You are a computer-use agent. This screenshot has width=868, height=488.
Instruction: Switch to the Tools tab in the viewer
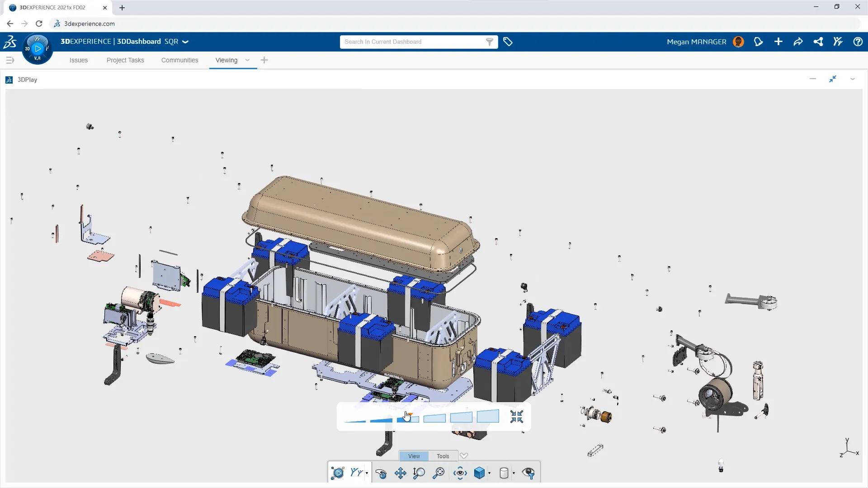tap(443, 456)
